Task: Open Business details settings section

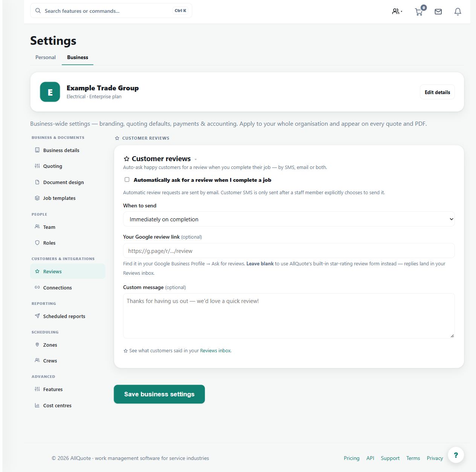Action: click(68, 150)
